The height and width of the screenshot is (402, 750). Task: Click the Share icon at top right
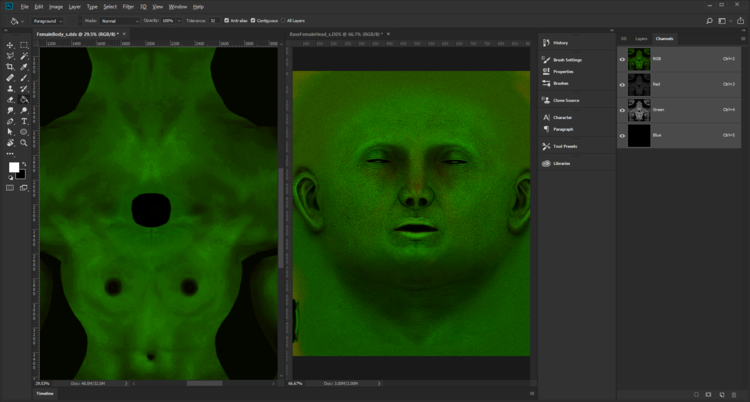(740, 21)
